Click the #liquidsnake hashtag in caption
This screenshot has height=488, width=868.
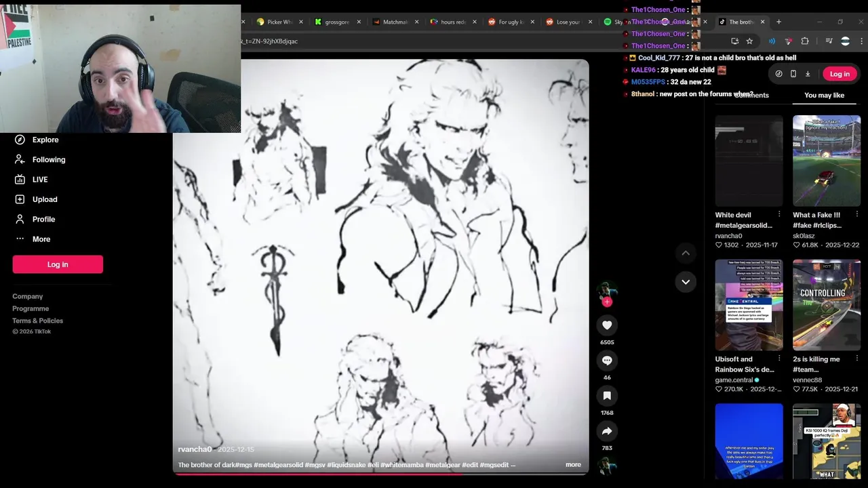(x=346, y=465)
